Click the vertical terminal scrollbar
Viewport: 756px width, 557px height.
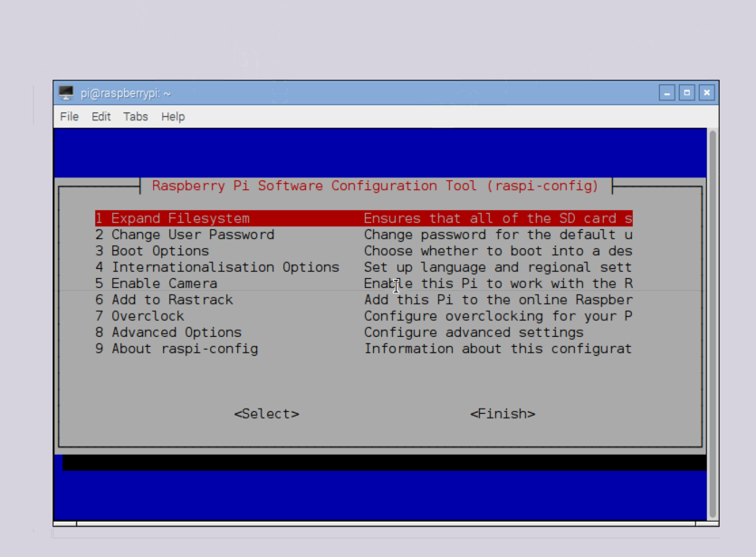click(713, 323)
